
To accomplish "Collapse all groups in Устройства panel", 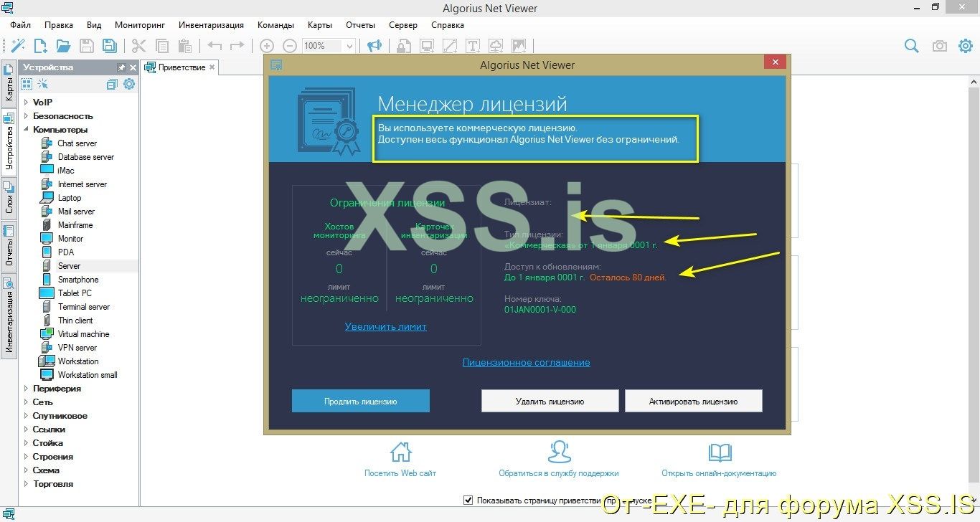I will (112, 84).
